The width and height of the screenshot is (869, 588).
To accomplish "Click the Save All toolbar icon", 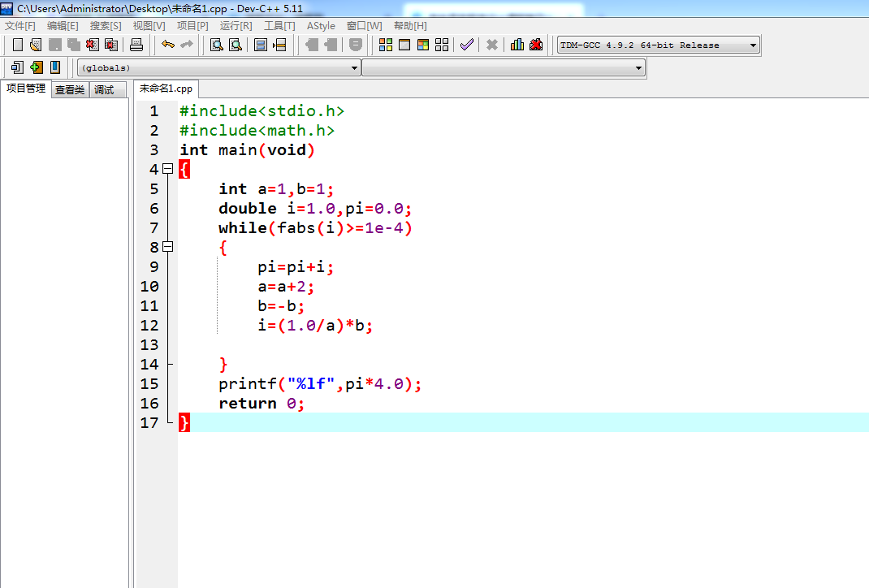I will 74,45.
